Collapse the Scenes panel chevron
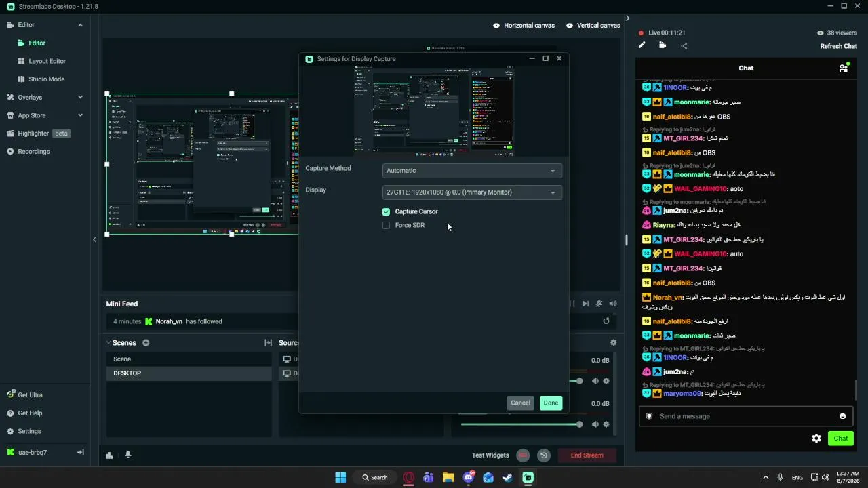The height and width of the screenshot is (488, 868). [x=108, y=343]
